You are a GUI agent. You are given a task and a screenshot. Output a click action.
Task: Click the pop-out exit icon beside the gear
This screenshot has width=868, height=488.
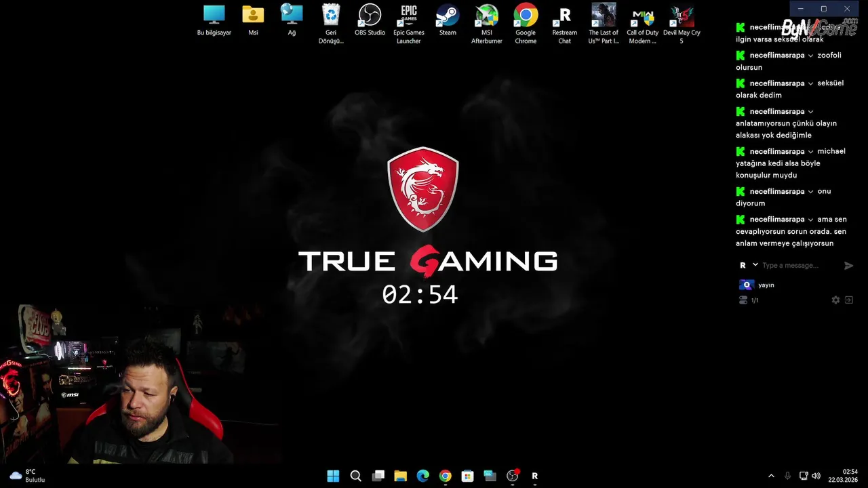coord(848,300)
